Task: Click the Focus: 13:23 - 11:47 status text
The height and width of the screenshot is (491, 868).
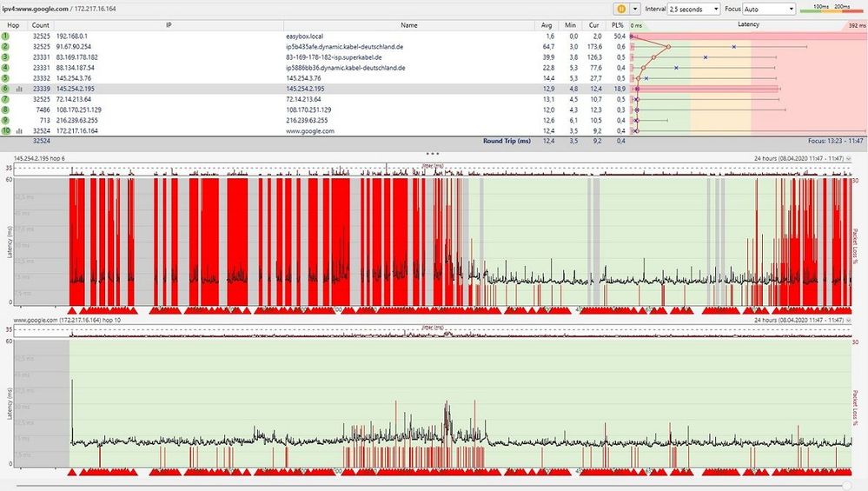Action: click(x=835, y=141)
